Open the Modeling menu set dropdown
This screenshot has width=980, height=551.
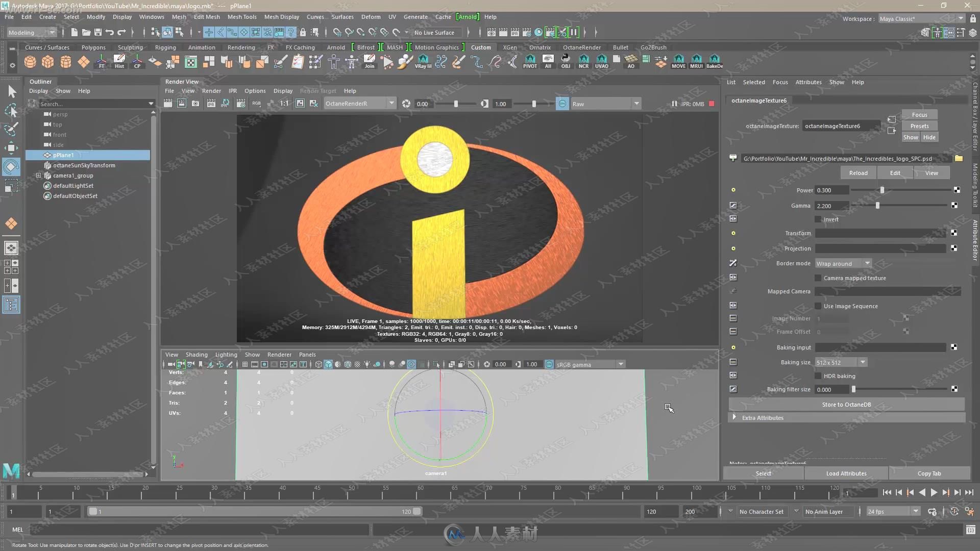pos(32,32)
